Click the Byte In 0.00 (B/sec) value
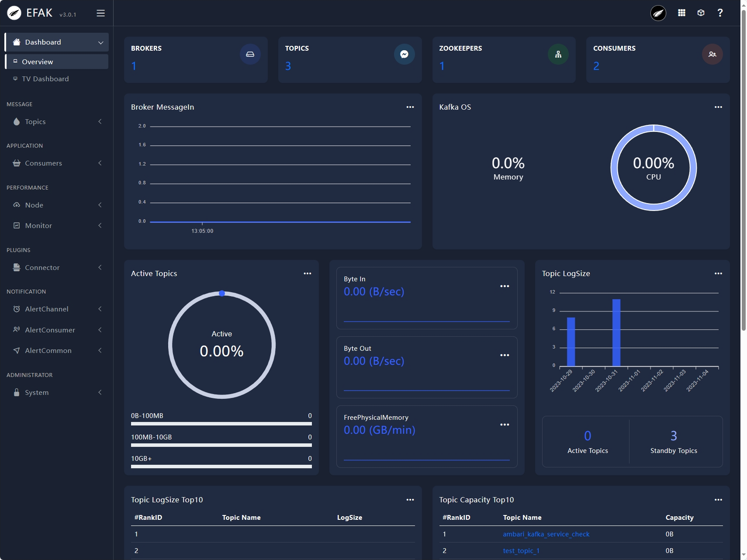This screenshot has width=747, height=560. click(374, 291)
